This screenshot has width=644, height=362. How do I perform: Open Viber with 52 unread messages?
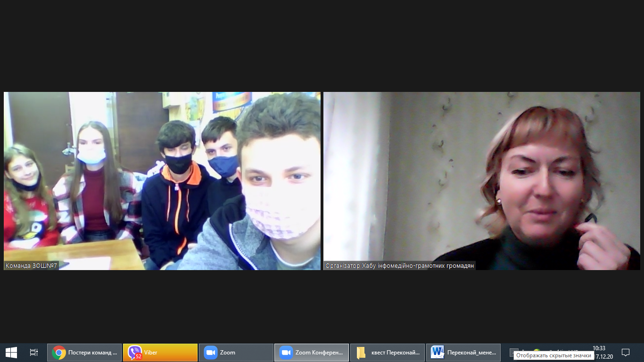click(x=160, y=352)
